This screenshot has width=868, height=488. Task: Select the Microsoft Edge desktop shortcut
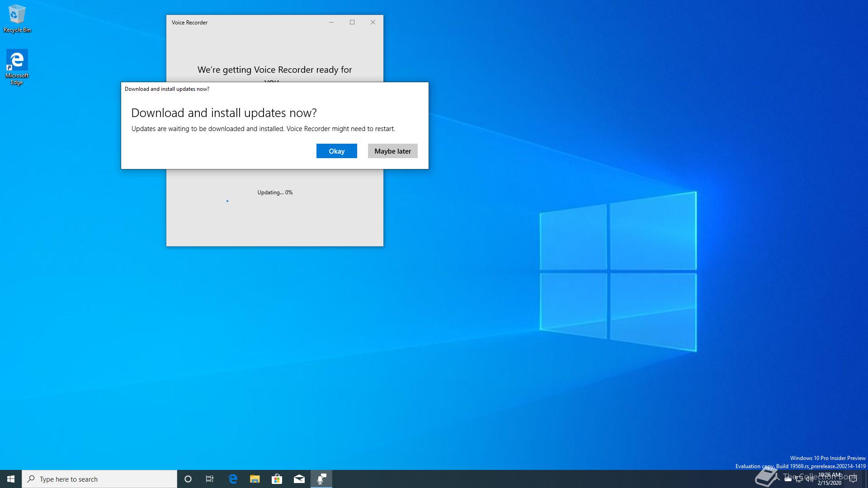[17, 67]
